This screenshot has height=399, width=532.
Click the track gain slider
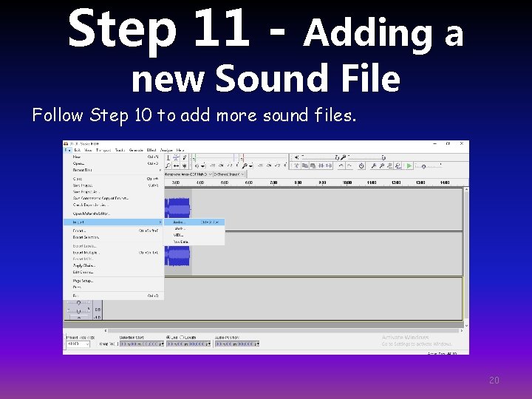click(x=79, y=303)
